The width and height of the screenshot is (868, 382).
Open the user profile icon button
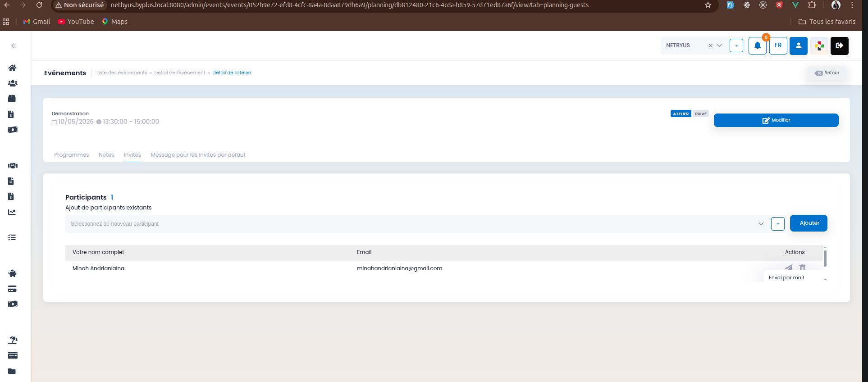point(798,45)
